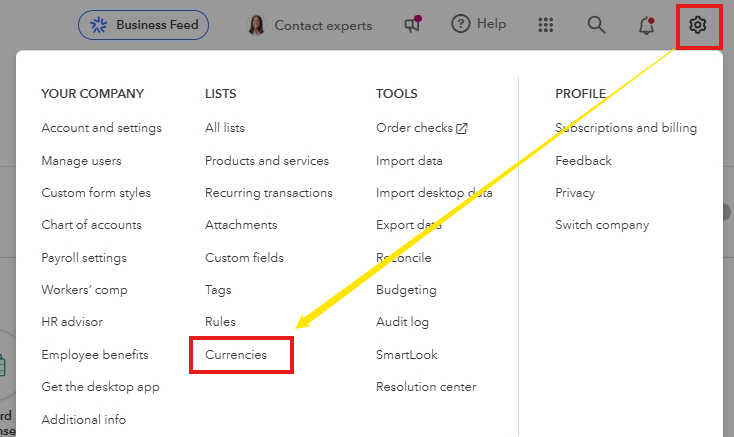Click the Help question mark icon
This screenshot has width=734, height=437.
(x=461, y=25)
